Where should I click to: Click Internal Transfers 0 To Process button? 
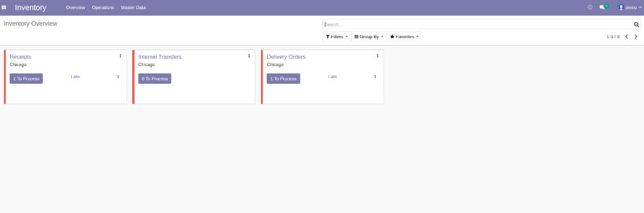point(155,79)
